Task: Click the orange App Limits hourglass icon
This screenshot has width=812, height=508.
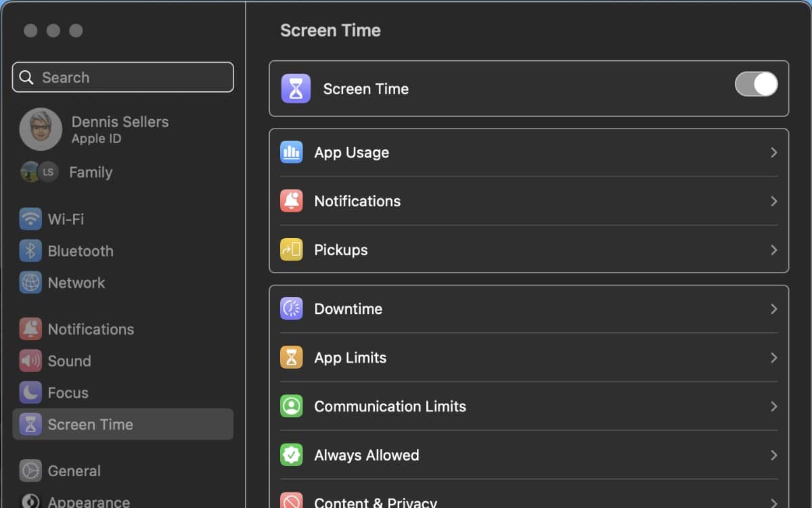Action: point(292,358)
